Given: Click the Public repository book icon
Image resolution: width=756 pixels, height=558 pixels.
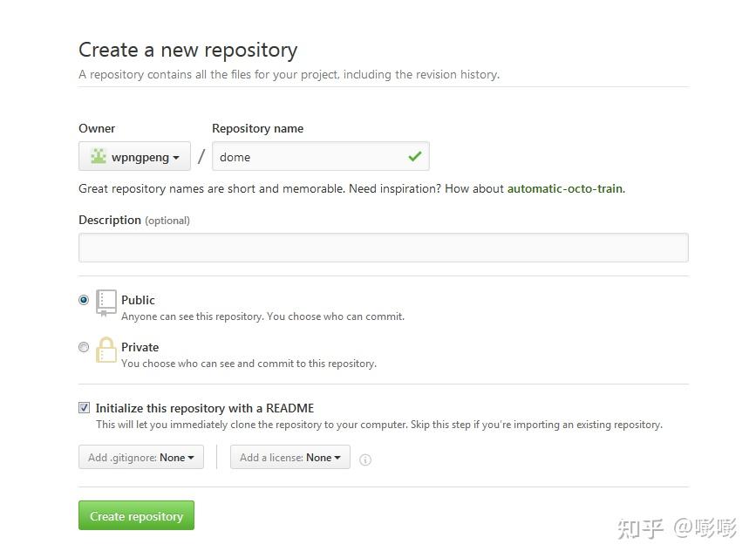Looking at the screenshot, I should (106, 300).
